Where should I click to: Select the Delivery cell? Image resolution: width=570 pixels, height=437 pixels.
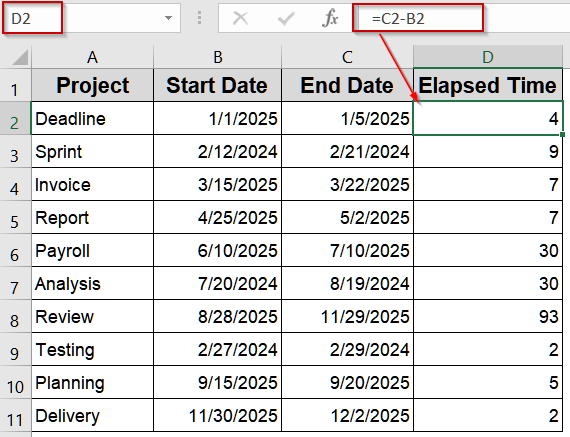[92, 416]
